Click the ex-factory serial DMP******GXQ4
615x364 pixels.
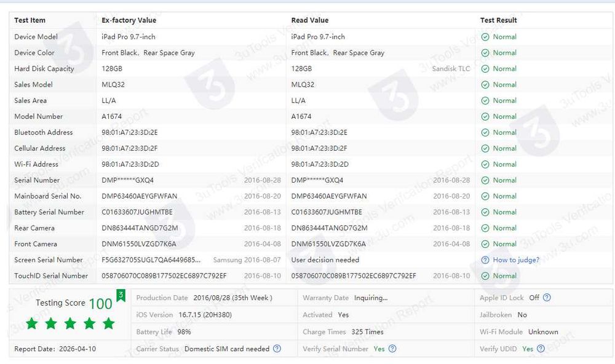pos(127,180)
